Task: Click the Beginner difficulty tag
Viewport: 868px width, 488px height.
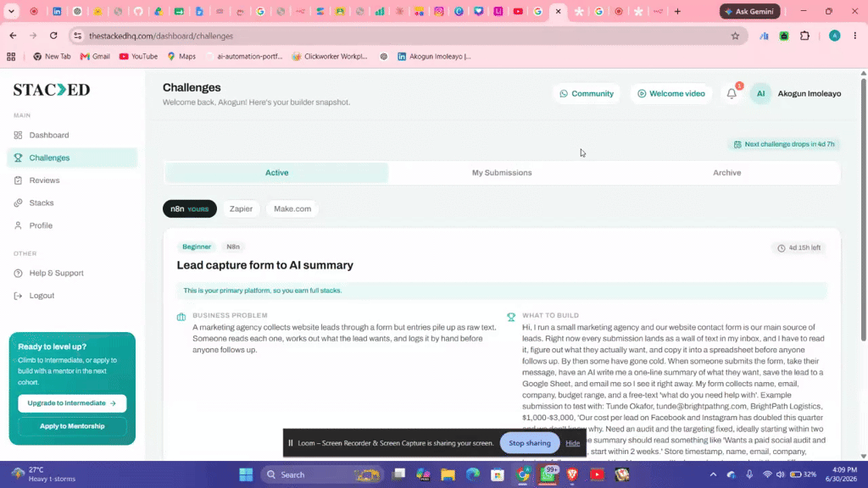Action: pyautogui.click(x=197, y=247)
